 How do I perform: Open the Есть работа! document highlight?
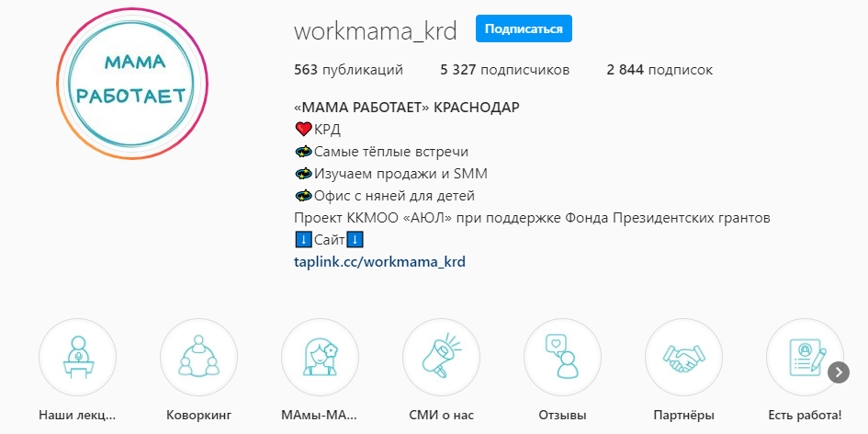[x=805, y=358]
